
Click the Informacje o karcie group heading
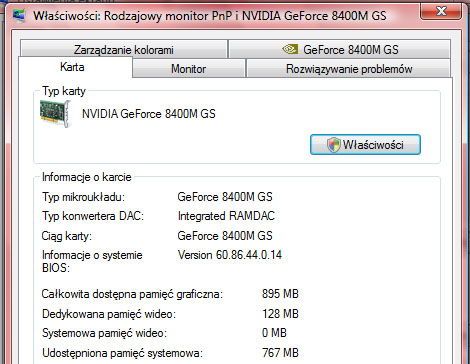coord(87,177)
